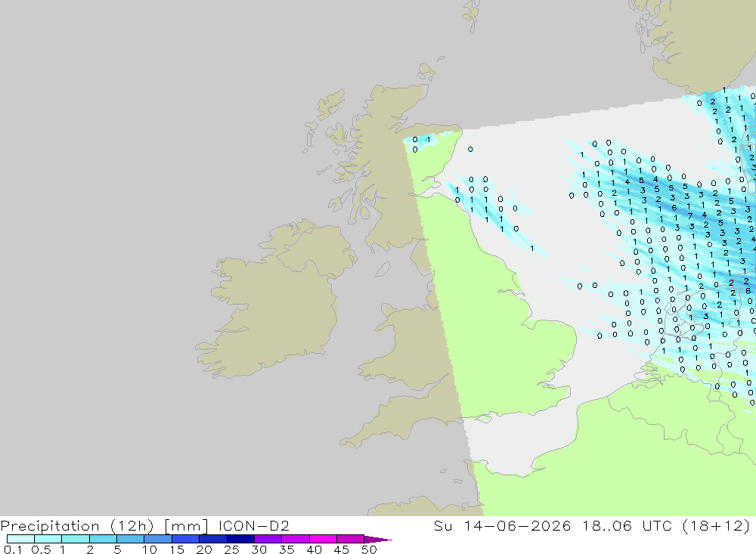Pick the 25–30 mm navy legend swatch
The image size is (756, 554).
point(240,539)
